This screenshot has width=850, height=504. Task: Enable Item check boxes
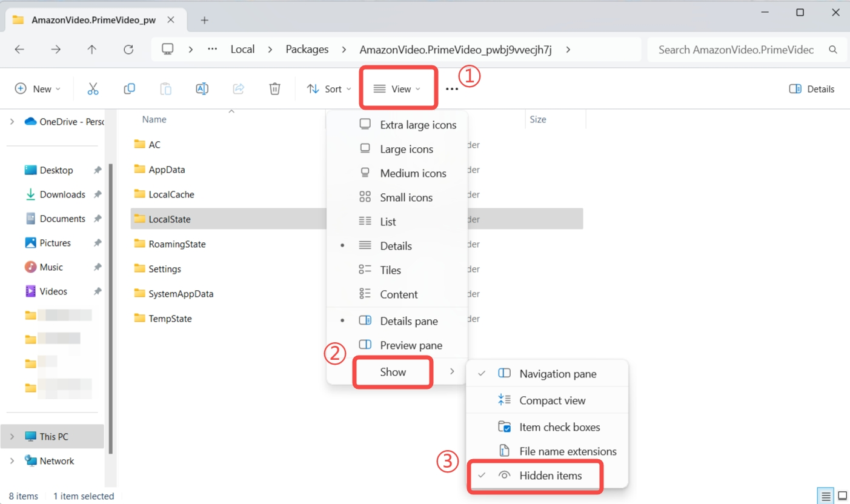pos(547,427)
